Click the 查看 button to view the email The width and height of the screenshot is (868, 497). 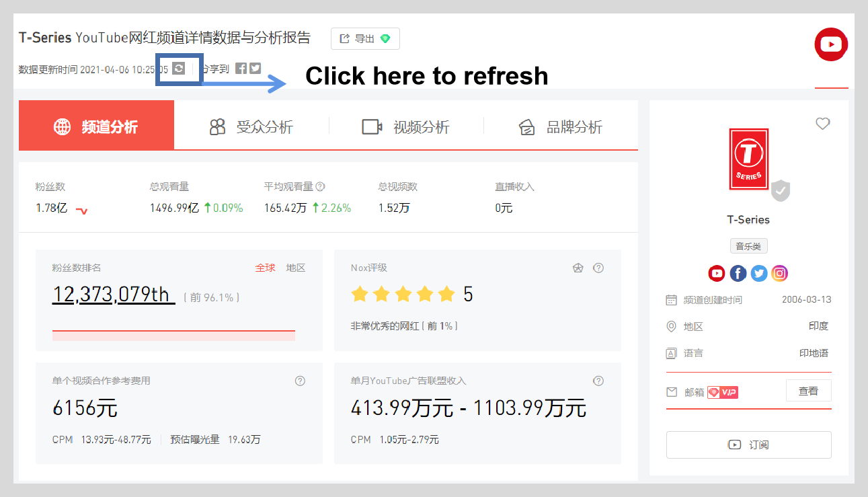(x=809, y=391)
